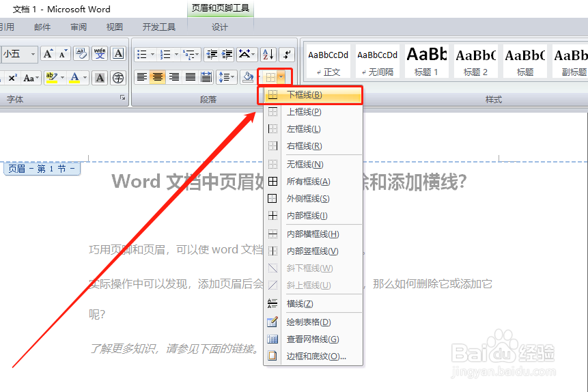The height and width of the screenshot is (392, 588).
Task: Click the Character Border icon
Action: (x=118, y=54)
